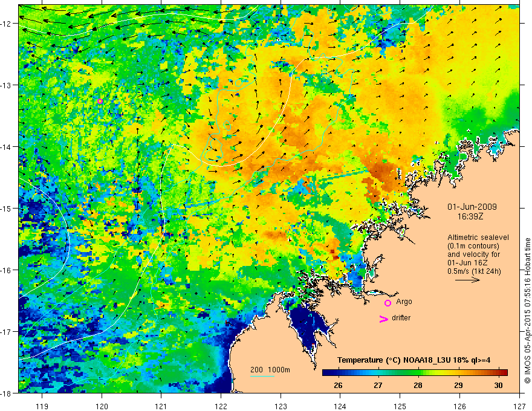This screenshot has width=532, height=411.
Task: Click the '-14' latitude axis label
Action: [x=6, y=147]
